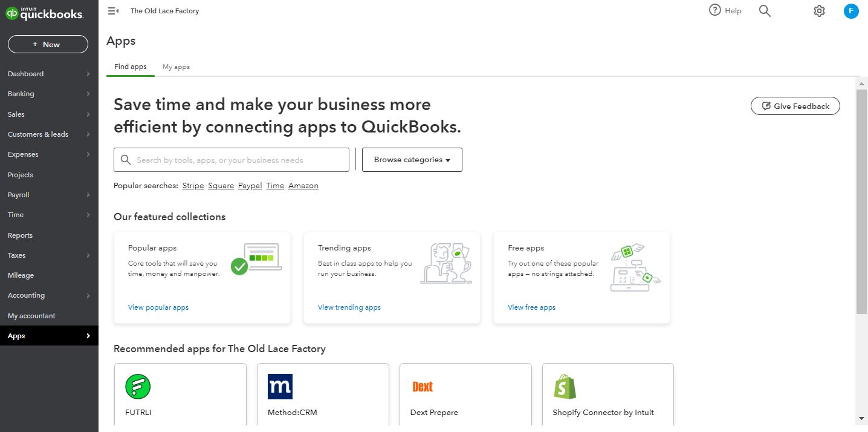868x432 pixels.
Task: Click the Dext Prepare logo
Action: coord(423,387)
